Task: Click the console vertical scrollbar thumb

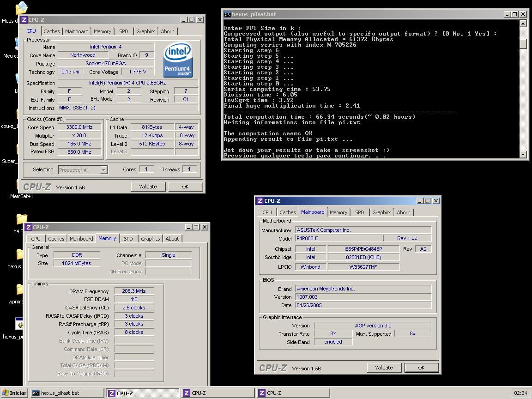Action: [x=523, y=43]
